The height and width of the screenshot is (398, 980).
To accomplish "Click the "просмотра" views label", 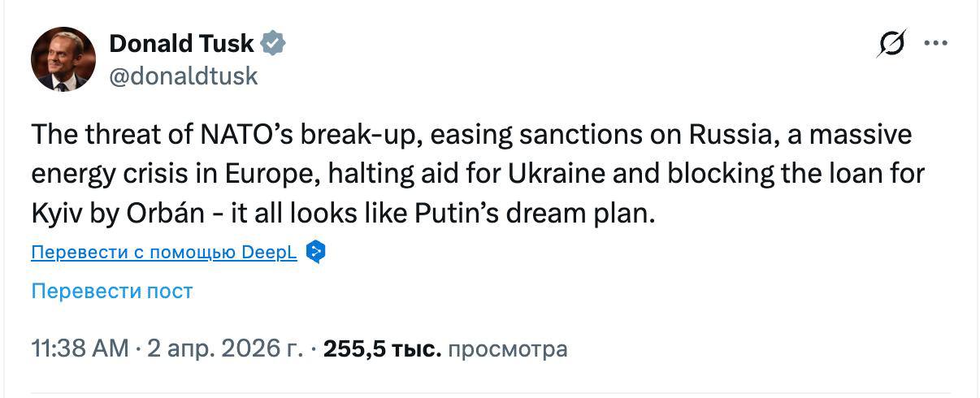I will [x=508, y=349].
